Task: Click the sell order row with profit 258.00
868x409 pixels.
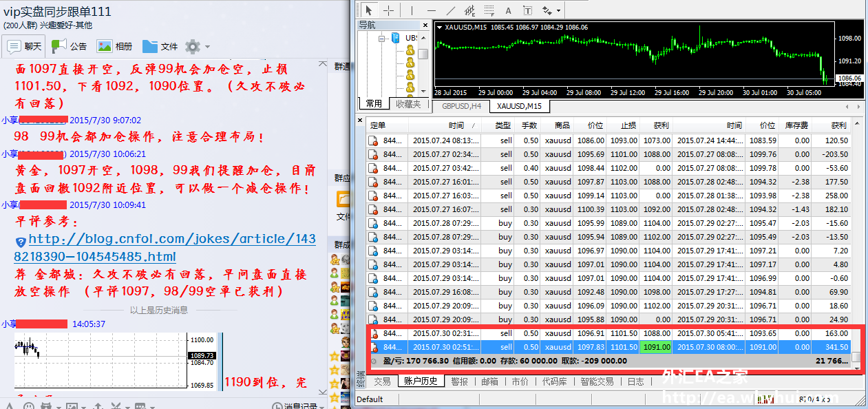Action: [x=608, y=196]
